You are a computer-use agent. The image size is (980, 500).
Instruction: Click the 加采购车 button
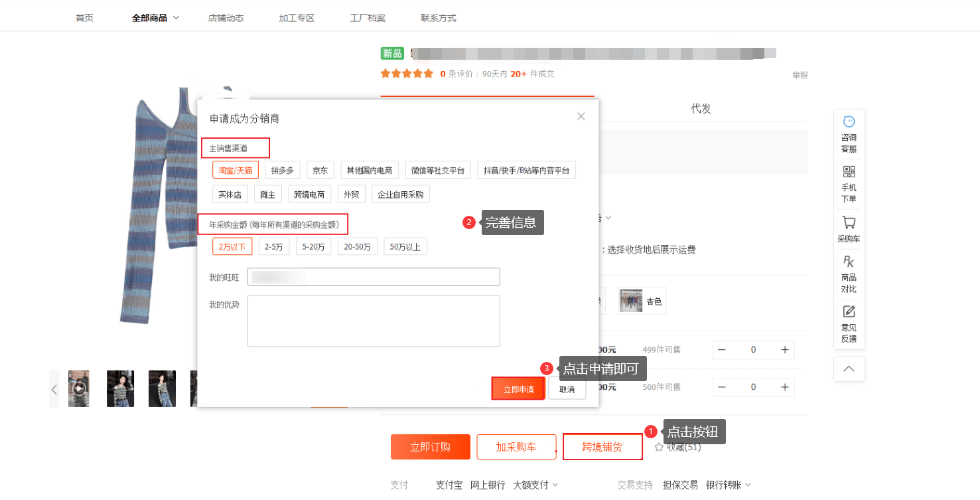click(x=516, y=447)
